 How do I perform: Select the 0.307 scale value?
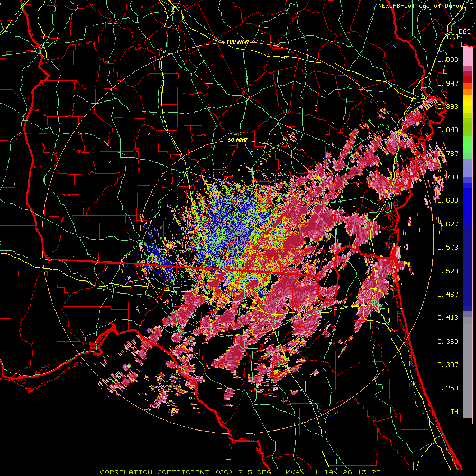[448, 365]
